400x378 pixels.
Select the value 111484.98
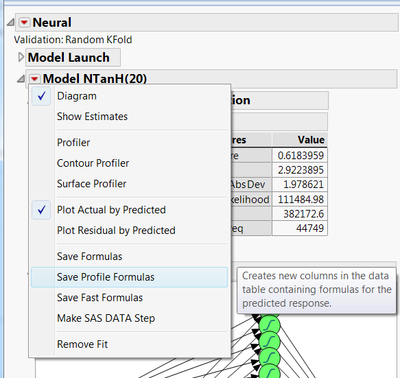click(300, 199)
